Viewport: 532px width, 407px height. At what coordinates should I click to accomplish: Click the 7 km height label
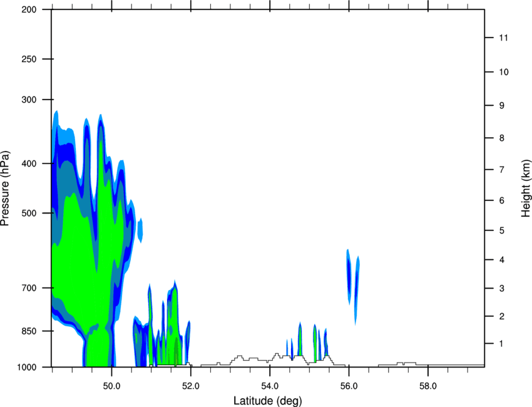[x=502, y=170]
